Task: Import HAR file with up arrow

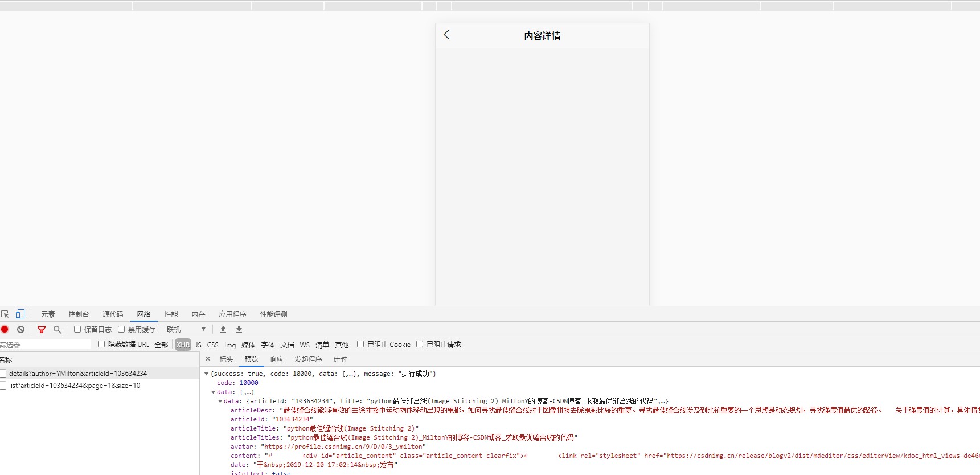Action: tap(223, 329)
